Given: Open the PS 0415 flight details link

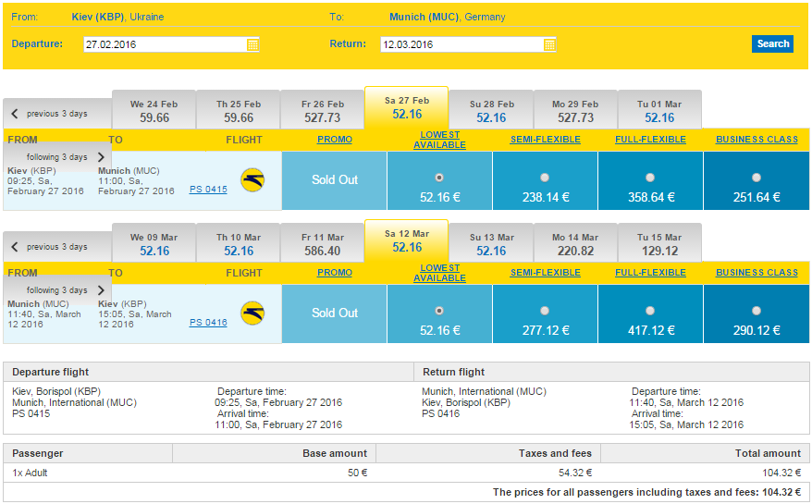Looking at the screenshot, I should click(208, 190).
